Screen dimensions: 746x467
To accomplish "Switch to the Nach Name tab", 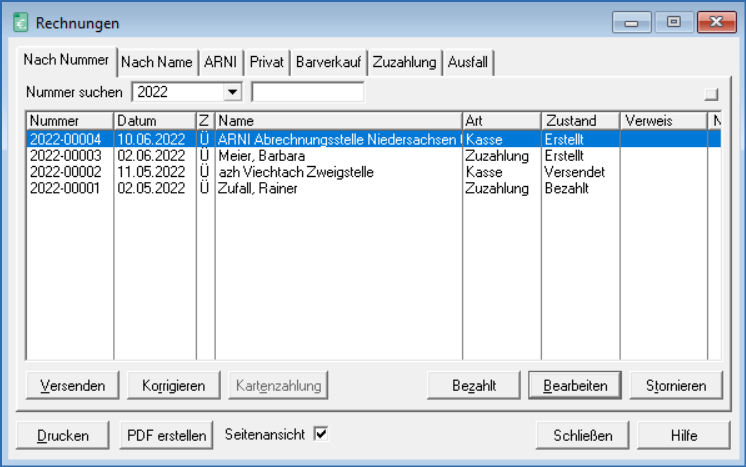I will [x=156, y=62].
